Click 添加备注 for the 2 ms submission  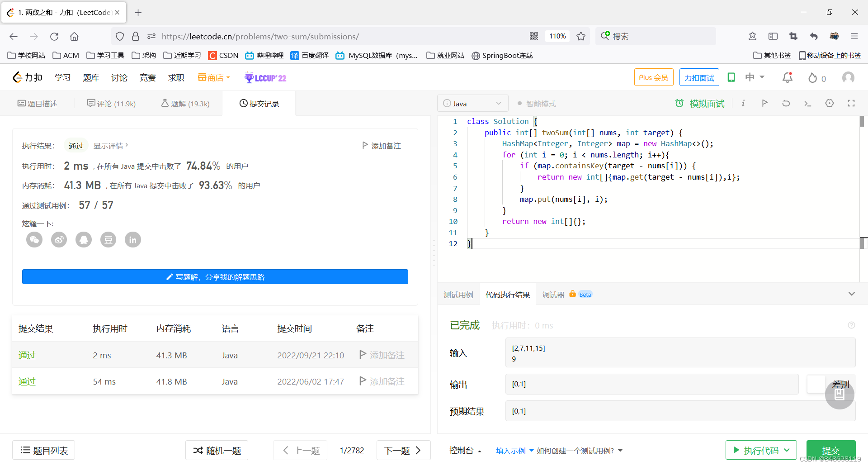pyautogui.click(x=382, y=355)
